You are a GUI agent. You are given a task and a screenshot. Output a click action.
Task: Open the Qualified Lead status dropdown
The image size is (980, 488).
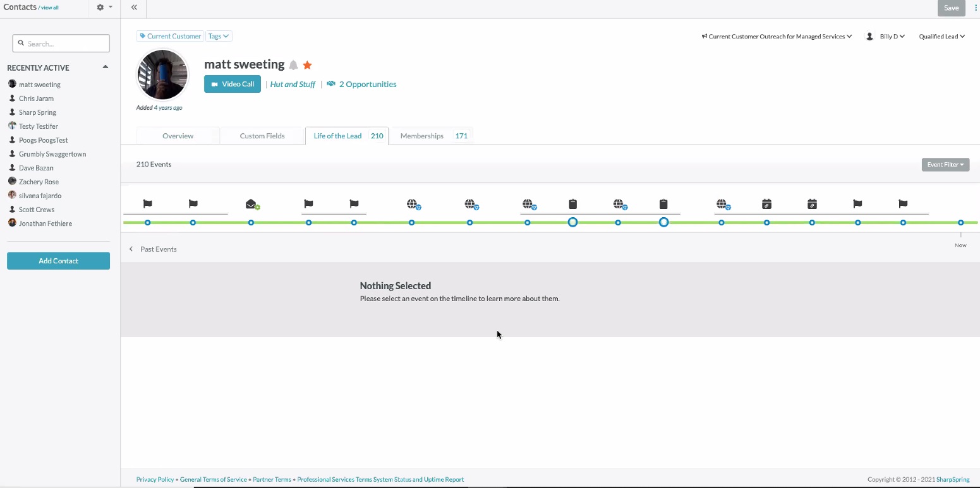click(x=942, y=37)
